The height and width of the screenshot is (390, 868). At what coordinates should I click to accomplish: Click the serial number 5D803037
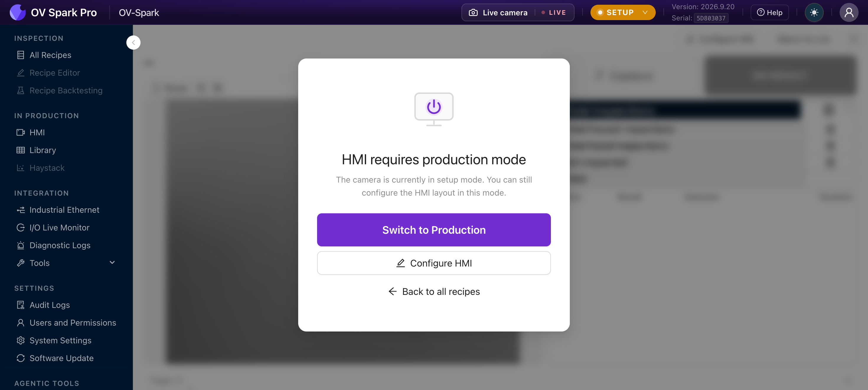pyautogui.click(x=711, y=18)
